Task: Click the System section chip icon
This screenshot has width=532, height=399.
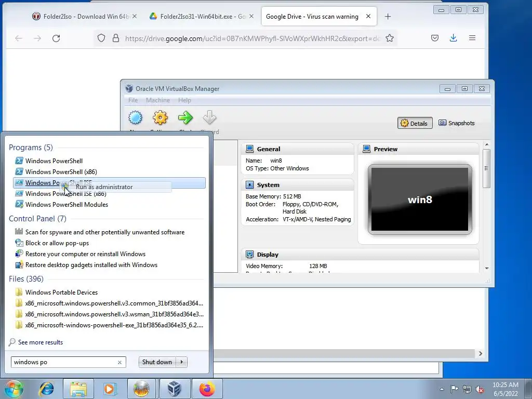Action: pyautogui.click(x=250, y=185)
